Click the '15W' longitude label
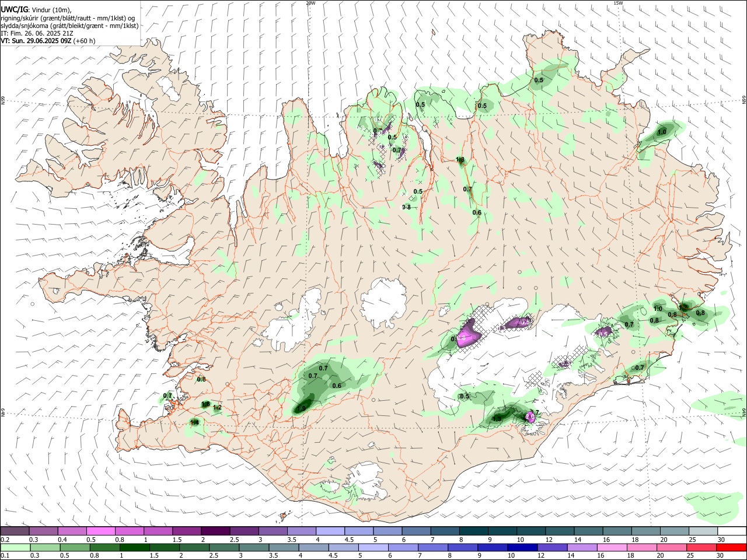 point(618,3)
